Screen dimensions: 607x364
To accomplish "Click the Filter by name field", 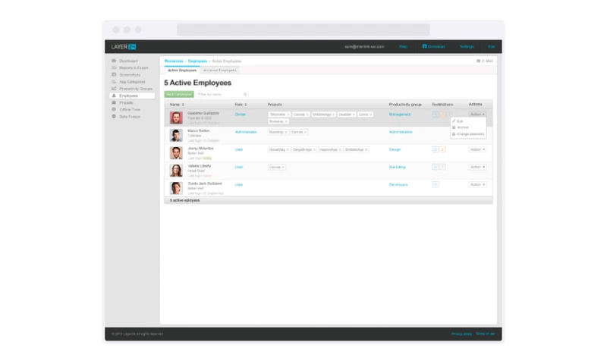I will coord(219,95).
